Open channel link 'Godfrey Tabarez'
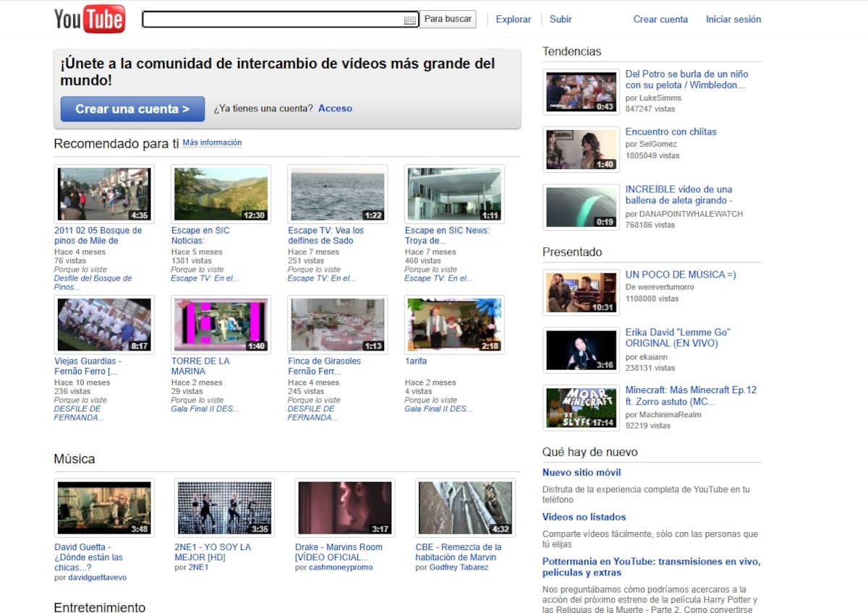Viewport: 868px width, 613px height. (458, 567)
